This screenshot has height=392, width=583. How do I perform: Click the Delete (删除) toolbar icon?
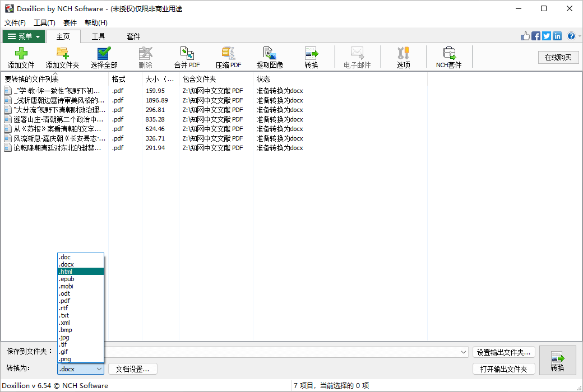point(145,58)
